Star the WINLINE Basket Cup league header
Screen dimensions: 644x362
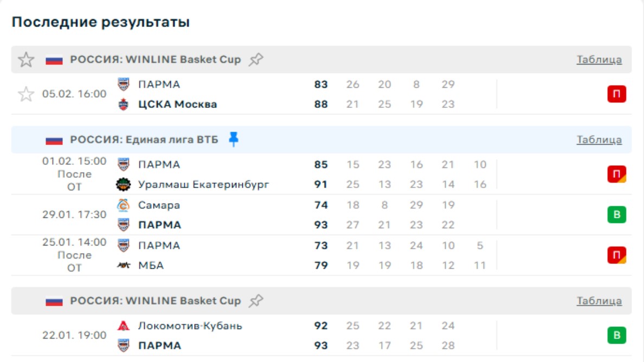pos(26,60)
